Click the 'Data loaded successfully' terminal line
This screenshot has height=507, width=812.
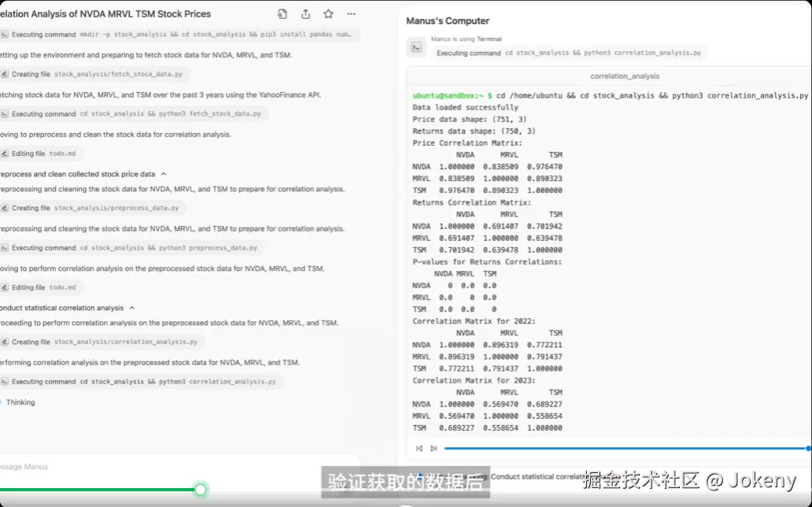tap(465, 107)
